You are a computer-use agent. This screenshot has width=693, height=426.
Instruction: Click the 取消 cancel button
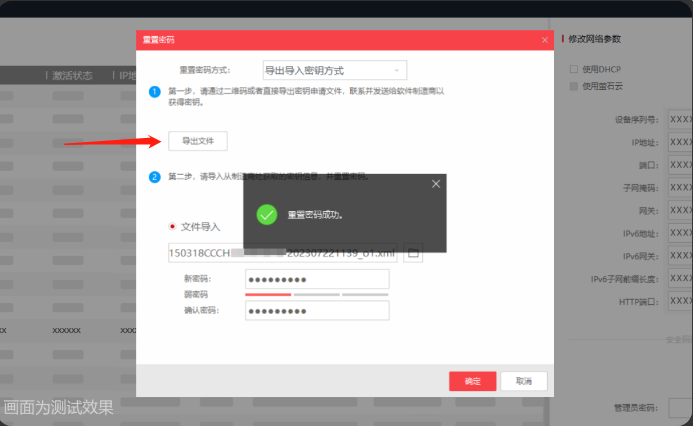point(524,381)
